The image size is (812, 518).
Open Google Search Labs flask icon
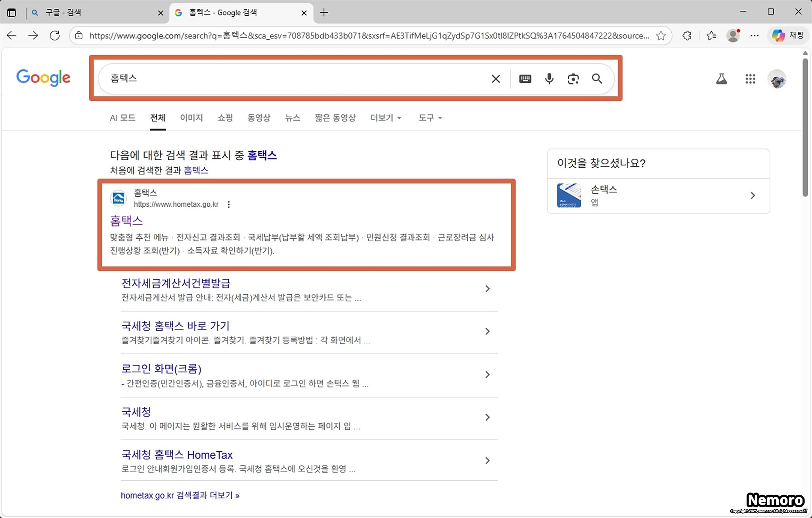point(721,79)
